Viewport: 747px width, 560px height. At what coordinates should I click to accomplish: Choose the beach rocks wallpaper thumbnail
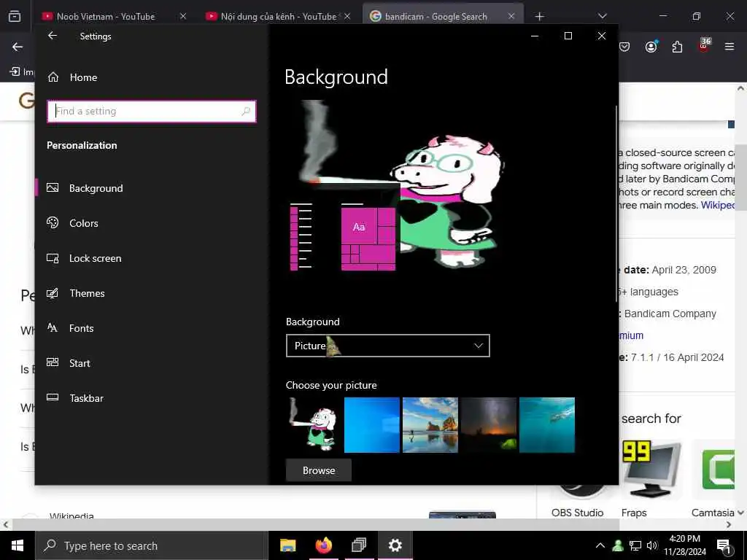430,425
